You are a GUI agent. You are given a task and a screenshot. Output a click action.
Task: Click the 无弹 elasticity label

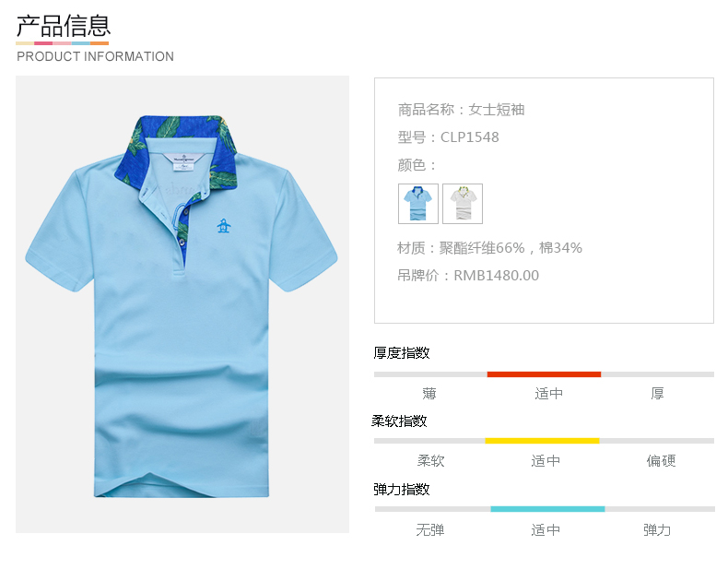[430, 530]
